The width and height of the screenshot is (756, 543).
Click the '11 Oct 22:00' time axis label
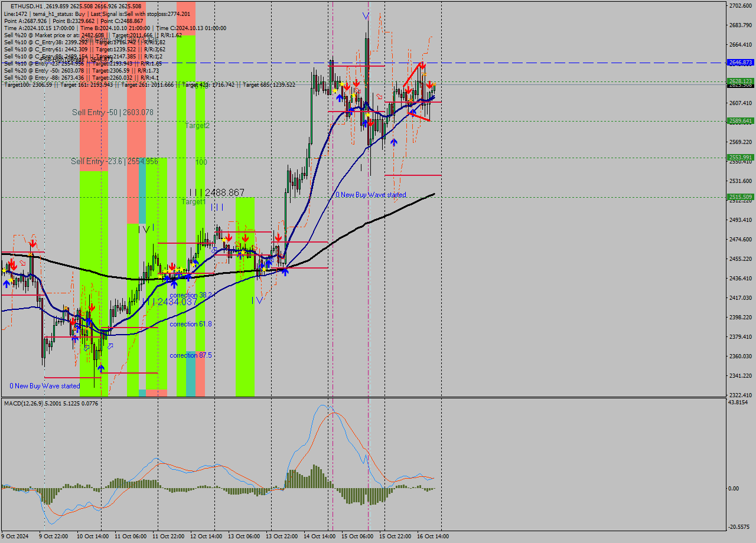click(x=168, y=537)
